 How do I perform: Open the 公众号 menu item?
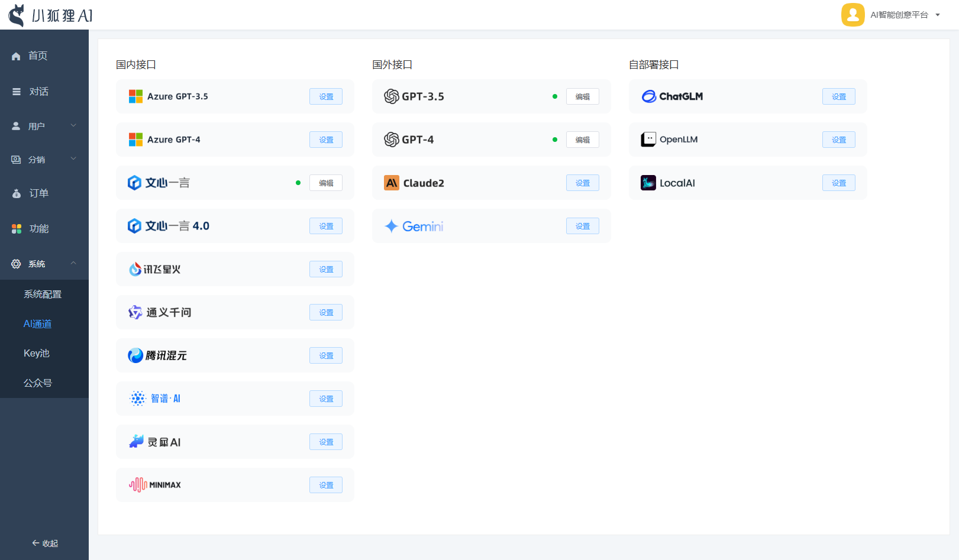38,383
